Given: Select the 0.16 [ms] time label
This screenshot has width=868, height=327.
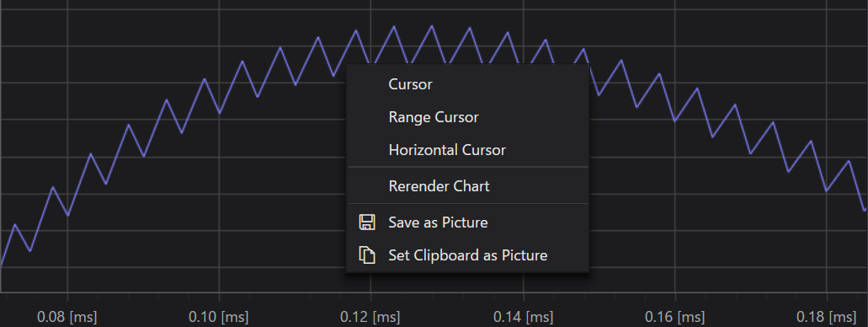Looking at the screenshot, I should pos(675,317).
